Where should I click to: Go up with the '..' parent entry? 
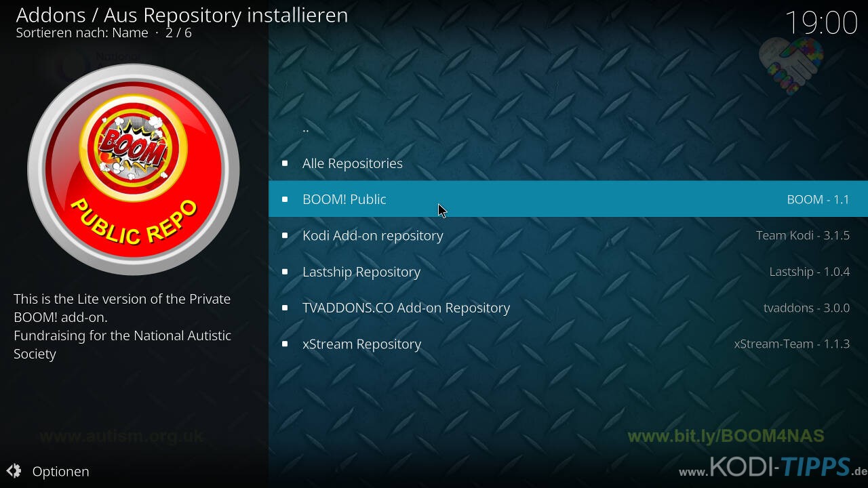click(x=568, y=127)
